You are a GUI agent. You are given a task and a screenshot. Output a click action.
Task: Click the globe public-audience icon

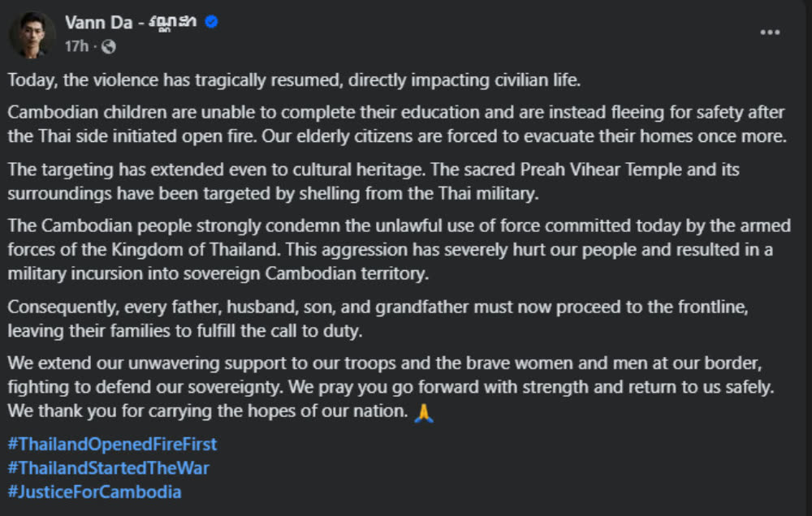[110, 47]
